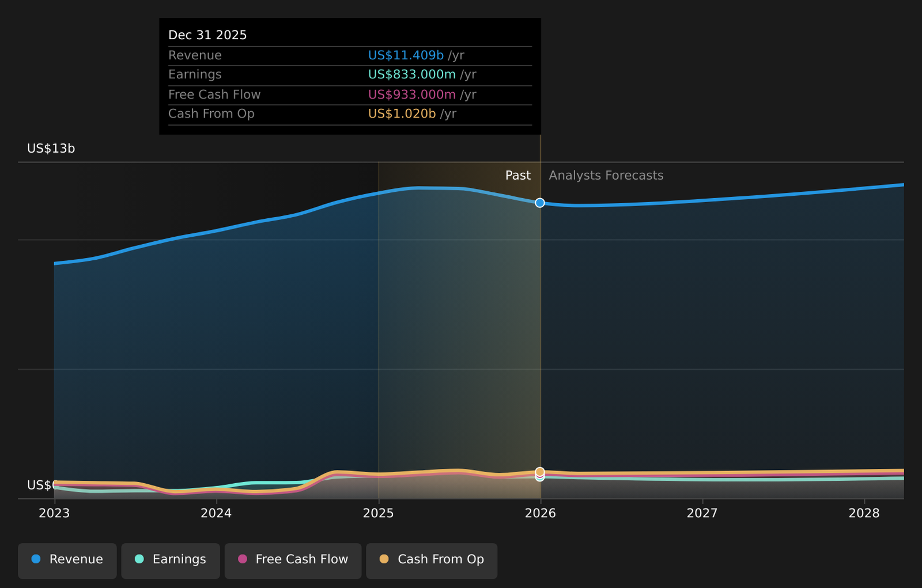This screenshot has height=588, width=922.
Task: Click the 2028 x-axis label
Action: point(864,513)
